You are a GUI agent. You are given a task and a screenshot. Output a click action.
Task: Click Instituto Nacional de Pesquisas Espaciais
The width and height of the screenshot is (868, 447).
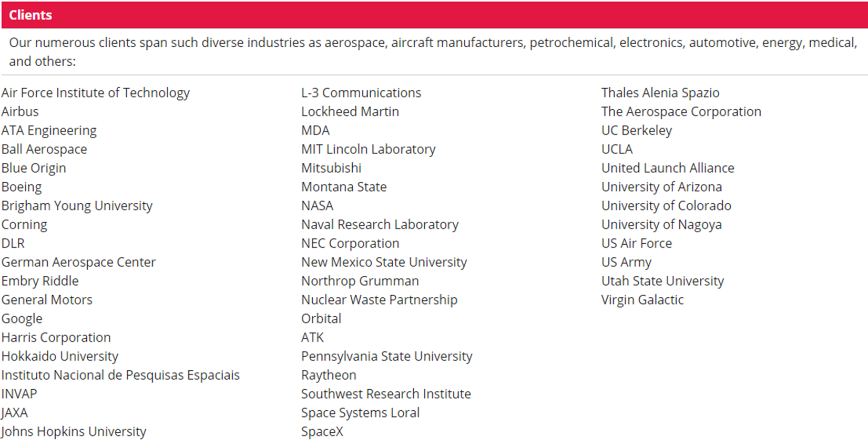point(120,375)
